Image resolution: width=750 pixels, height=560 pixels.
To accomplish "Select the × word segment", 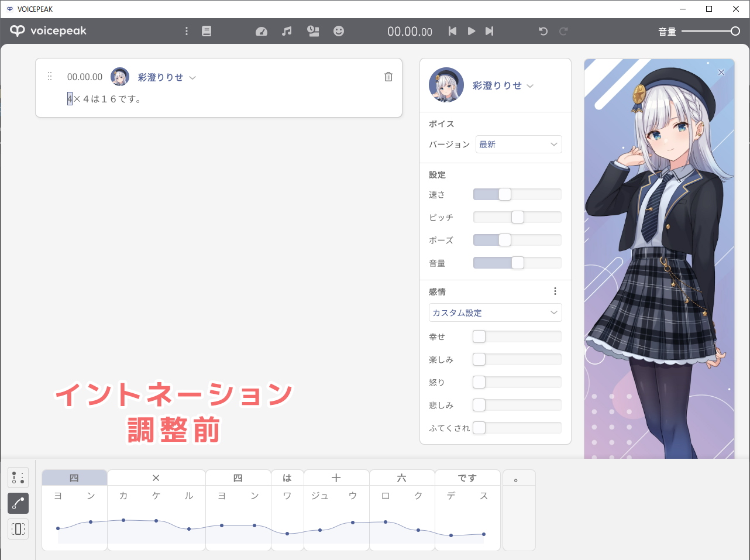I will [x=156, y=477].
